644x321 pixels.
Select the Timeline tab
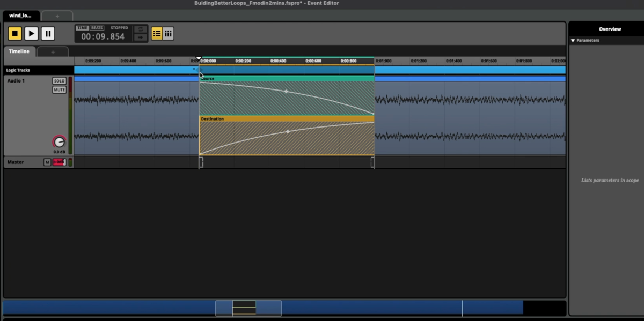19,51
